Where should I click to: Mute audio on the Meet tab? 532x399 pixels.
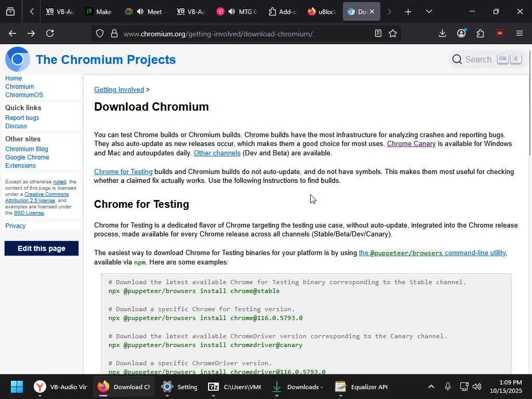pyautogui.click(x=140, y=11)
